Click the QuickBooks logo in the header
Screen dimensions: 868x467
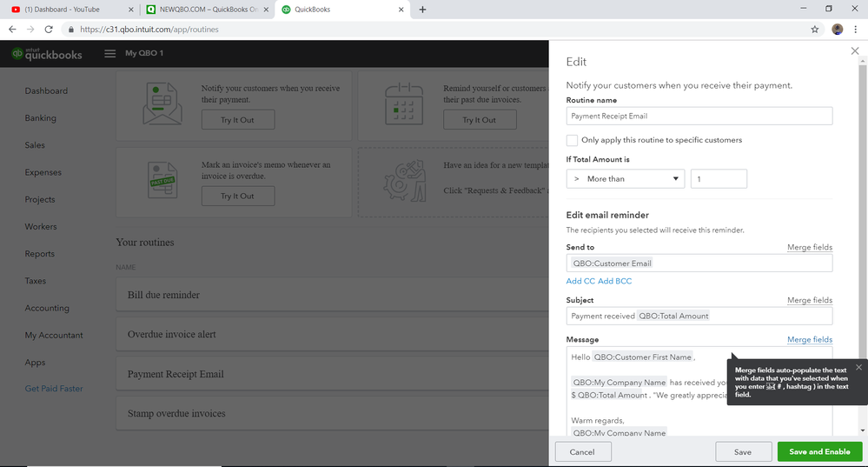tap(48, 54)
